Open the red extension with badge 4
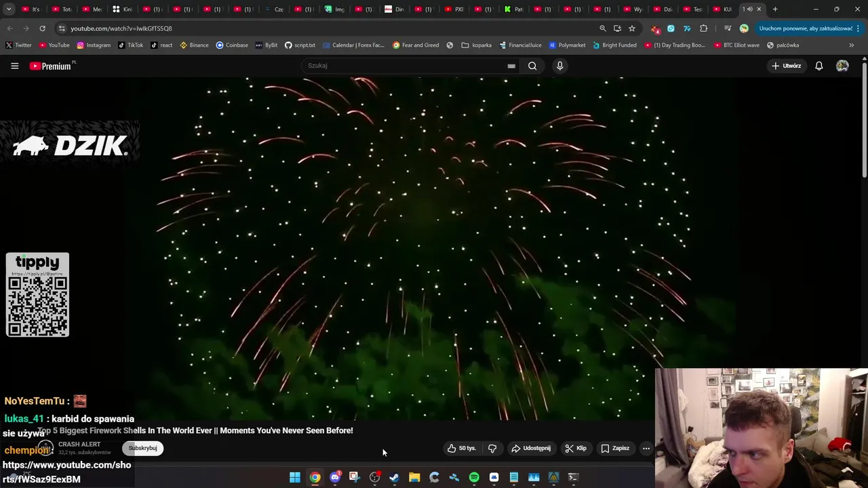 655,28
